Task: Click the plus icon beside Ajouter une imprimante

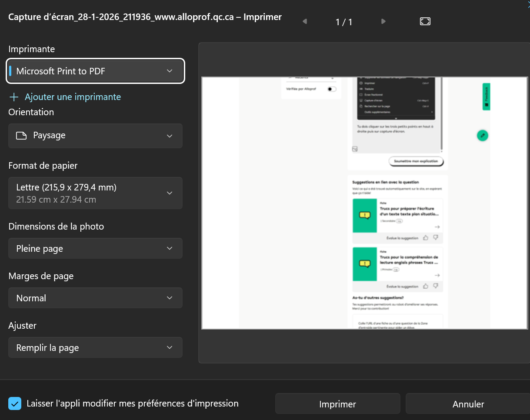Action: click(x=14, y=97)
